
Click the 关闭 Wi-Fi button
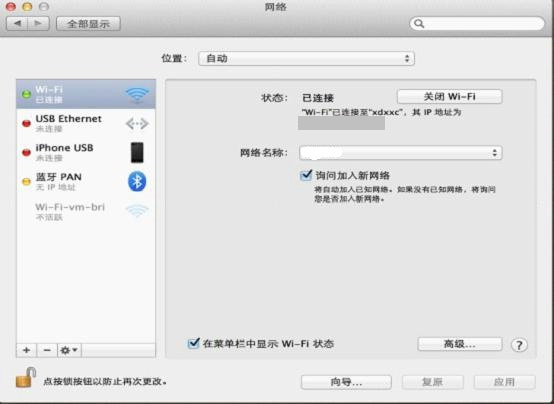[449, 96]
